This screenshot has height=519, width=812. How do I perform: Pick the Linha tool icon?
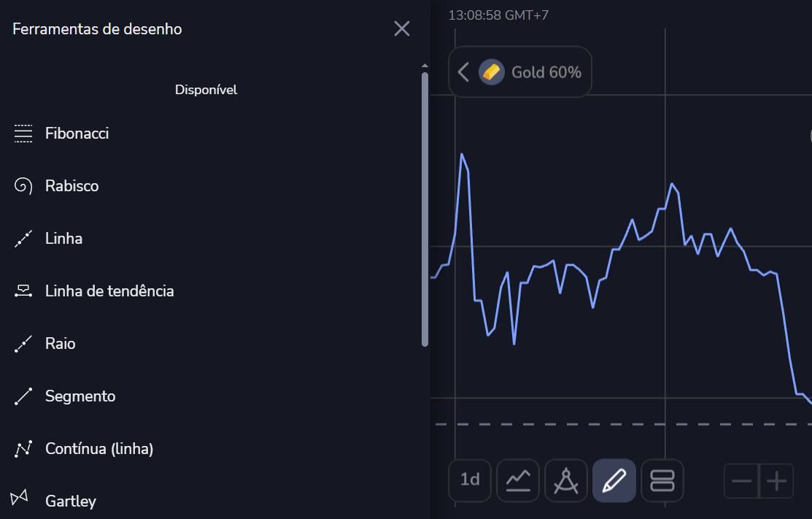point(23,239)
